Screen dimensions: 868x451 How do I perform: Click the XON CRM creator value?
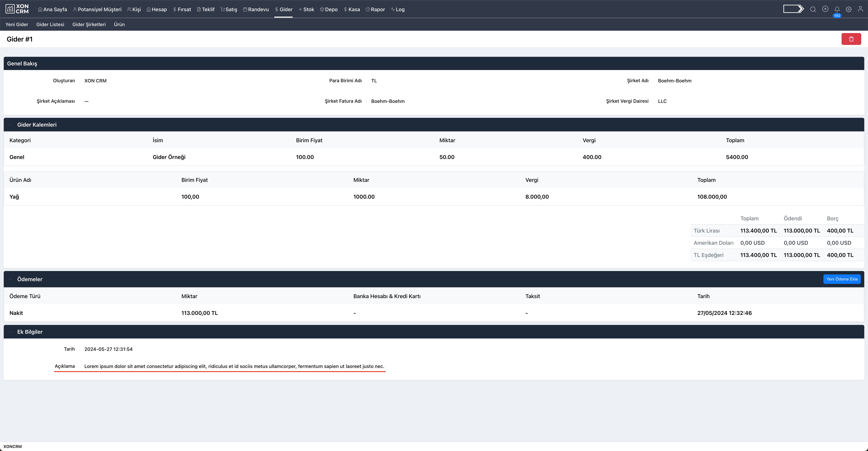[95, 81]
